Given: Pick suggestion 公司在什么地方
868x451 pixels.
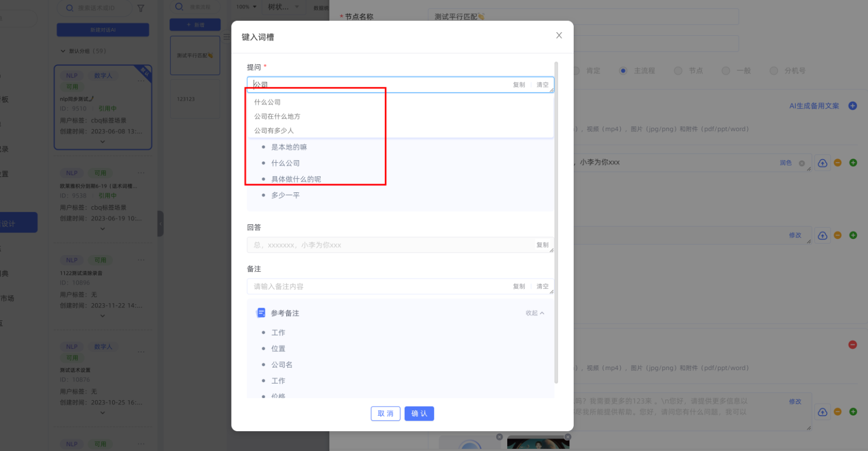Looking at the screenshot, I should tap(277, 116).
